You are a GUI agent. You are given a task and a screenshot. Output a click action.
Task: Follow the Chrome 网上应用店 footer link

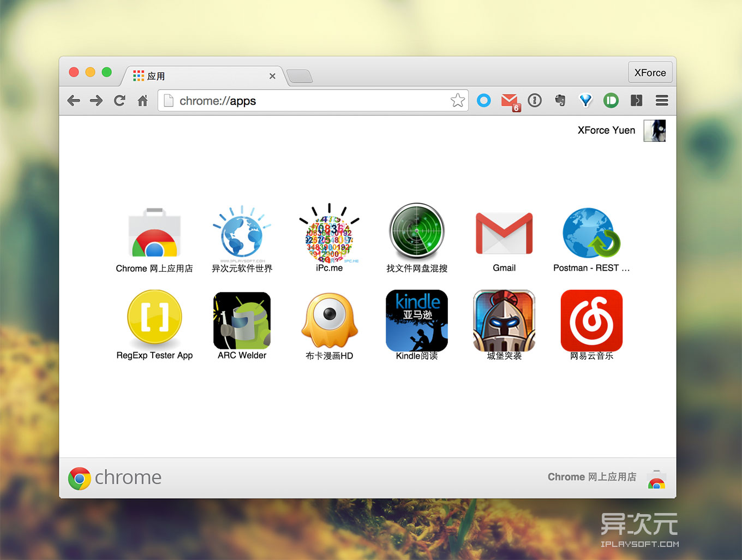coord(592,476)
